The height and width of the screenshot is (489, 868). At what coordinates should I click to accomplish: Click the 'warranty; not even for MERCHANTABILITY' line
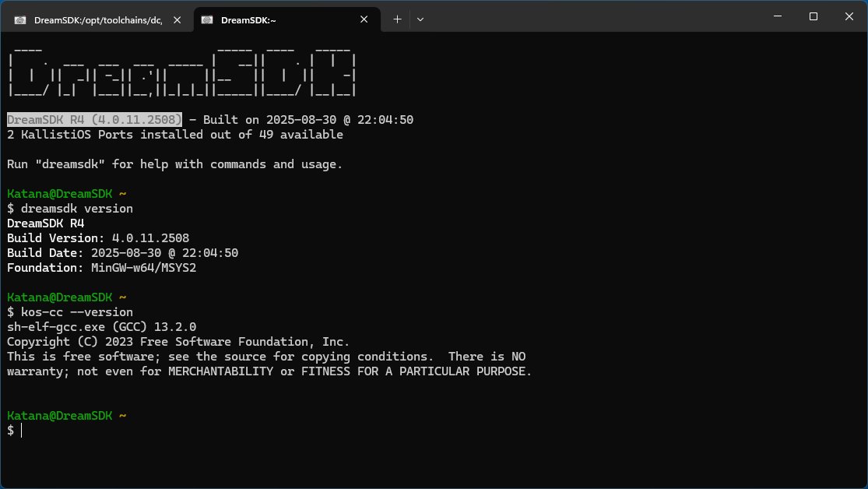pyautogui.click(x=269, y=371)
